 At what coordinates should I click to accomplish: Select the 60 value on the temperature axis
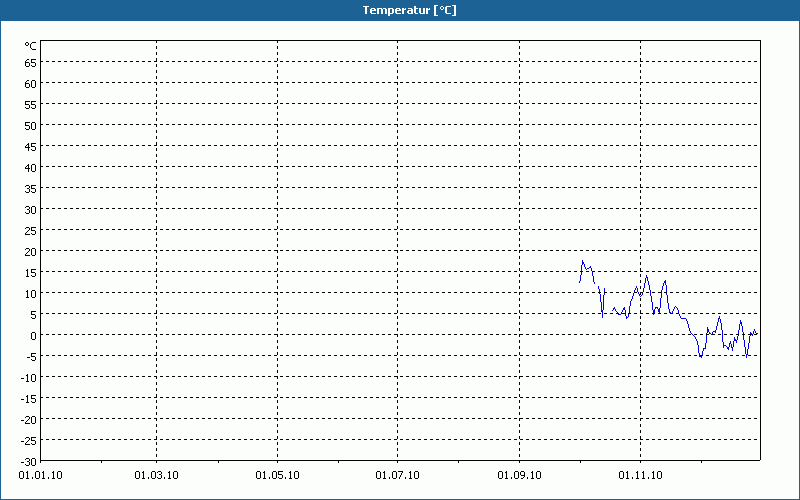point(31,84)
